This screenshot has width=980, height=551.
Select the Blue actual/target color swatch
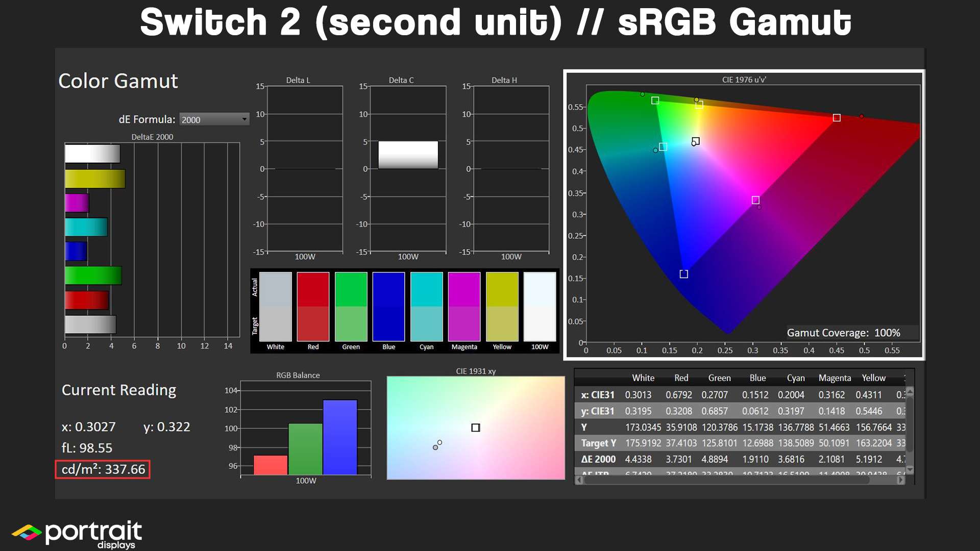pyautogui.click(x=388, y=306)
